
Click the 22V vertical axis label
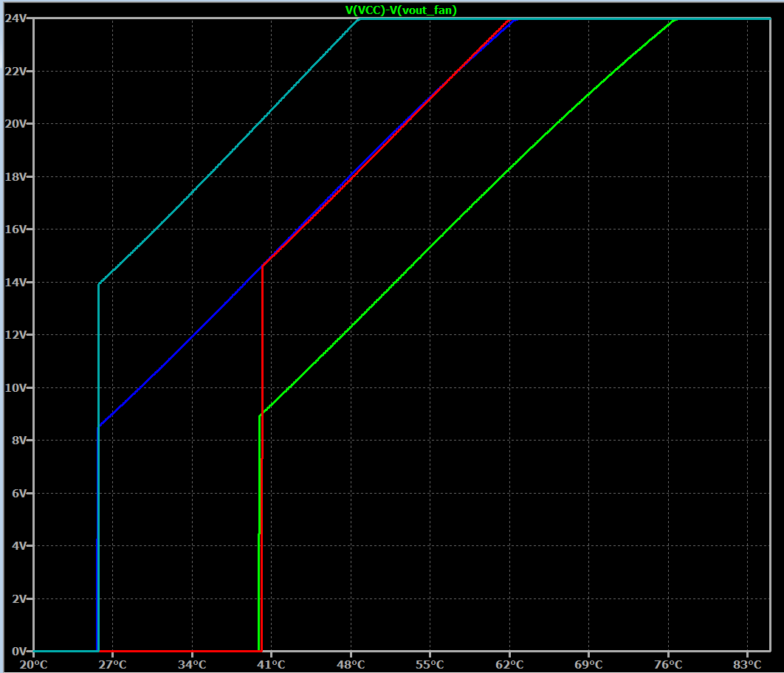tap(16, 72)
